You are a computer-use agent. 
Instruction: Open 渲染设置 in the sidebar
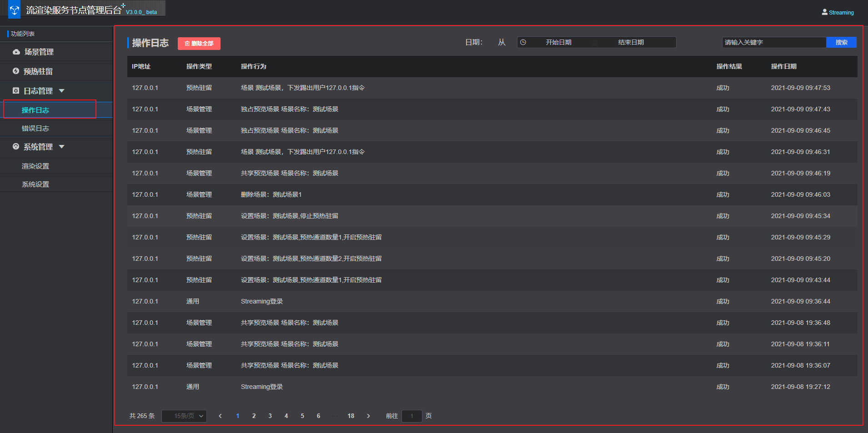click(x=35, y=166)
